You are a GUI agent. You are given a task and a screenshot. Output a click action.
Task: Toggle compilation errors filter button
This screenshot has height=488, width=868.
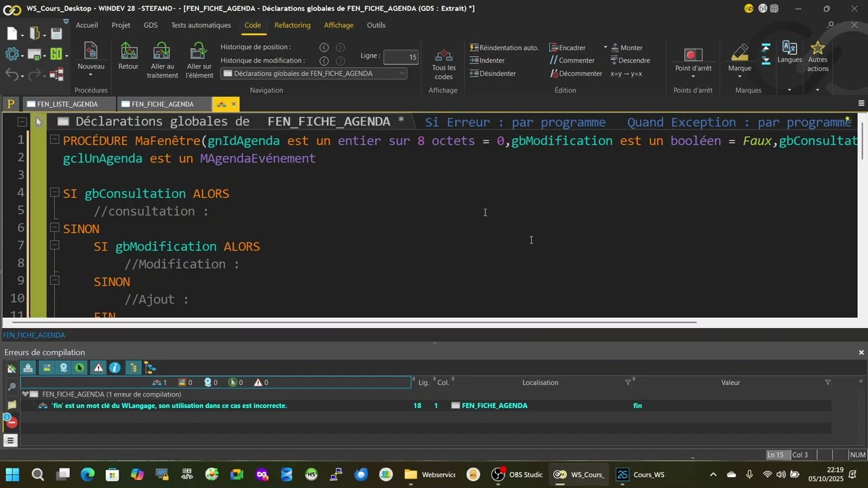click(28, 367)
